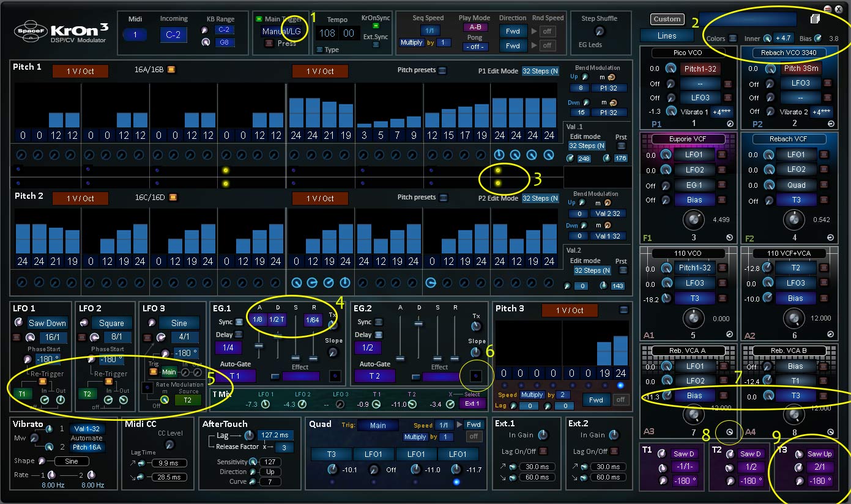Toggle Pitch 1 Pitch presets switch
This screenshot has width=851, height=504.
[x=442, y=70]
